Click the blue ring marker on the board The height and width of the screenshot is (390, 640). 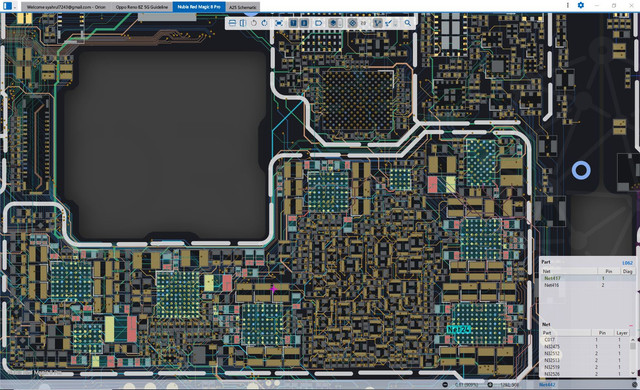[x=581, y=170]
